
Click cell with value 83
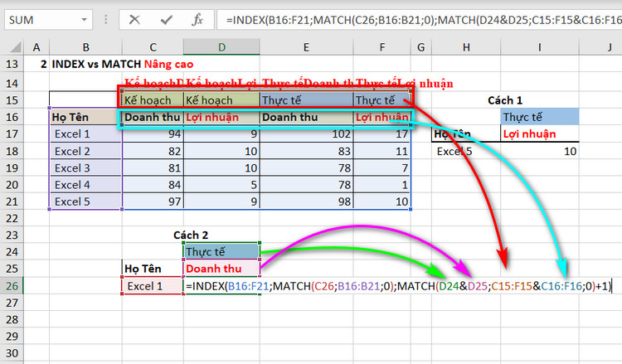[306, 151]
